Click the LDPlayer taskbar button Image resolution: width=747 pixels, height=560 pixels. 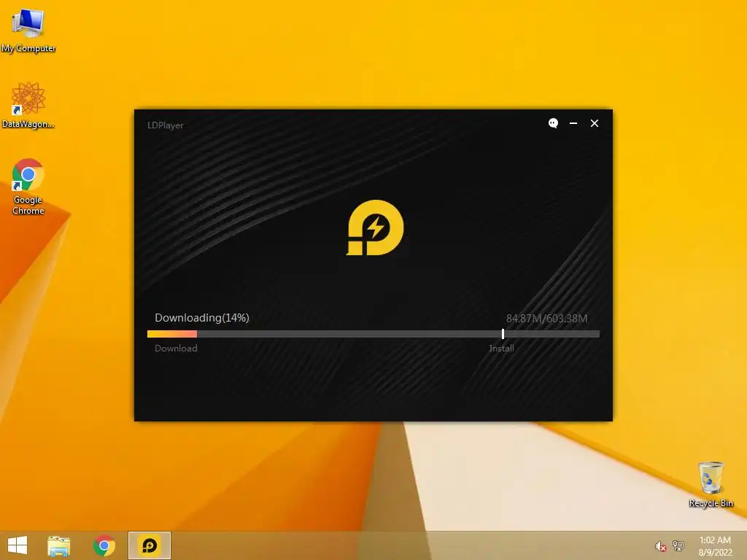[x=149, y=545]
